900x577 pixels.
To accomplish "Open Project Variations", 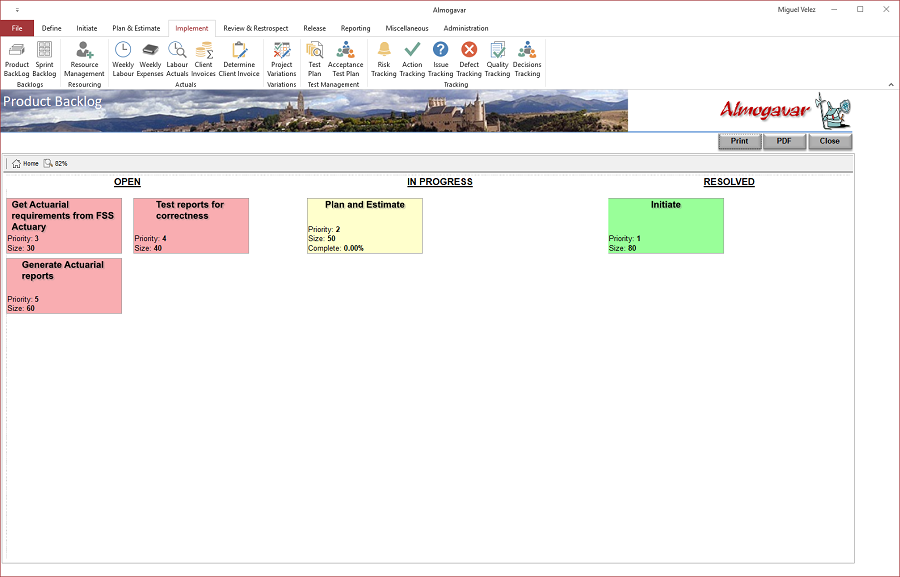I will pos(281,59).
